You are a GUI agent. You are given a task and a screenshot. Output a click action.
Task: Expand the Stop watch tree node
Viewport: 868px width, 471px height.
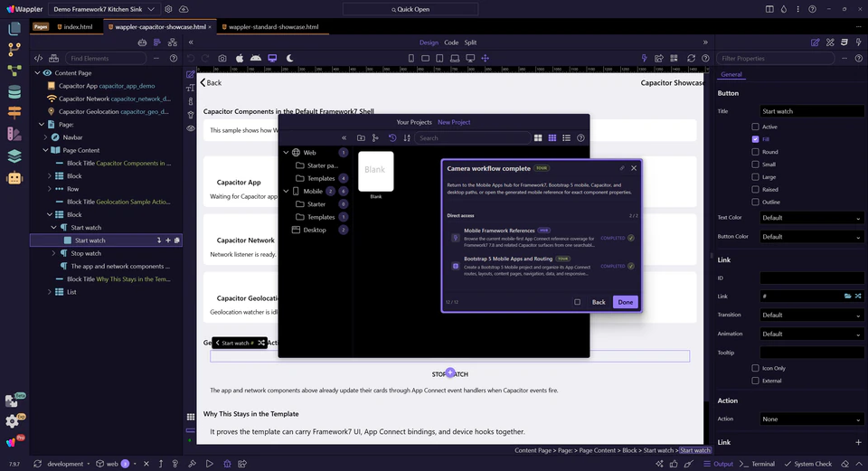(53, 253)
